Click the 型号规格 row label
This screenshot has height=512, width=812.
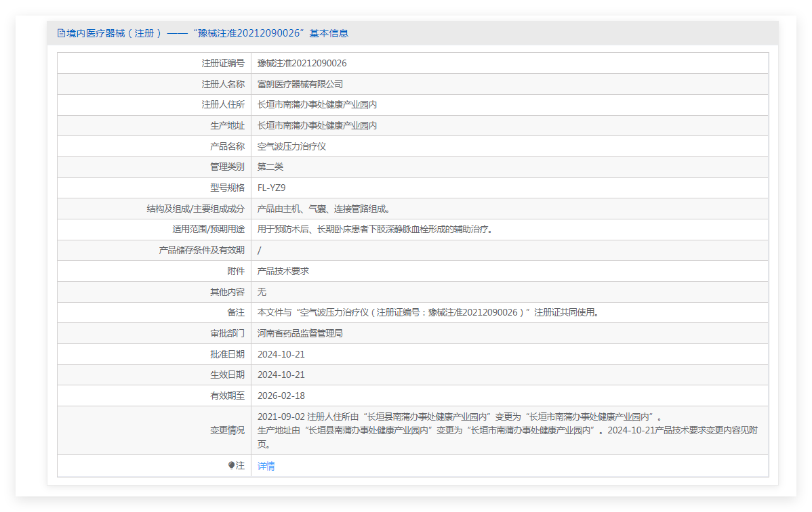coord(227,188)
